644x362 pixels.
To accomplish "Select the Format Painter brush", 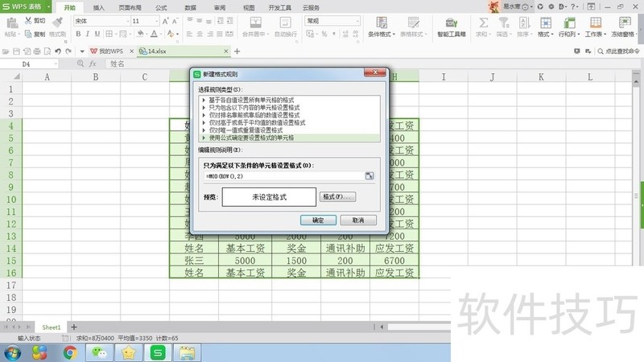I will 57,23.
